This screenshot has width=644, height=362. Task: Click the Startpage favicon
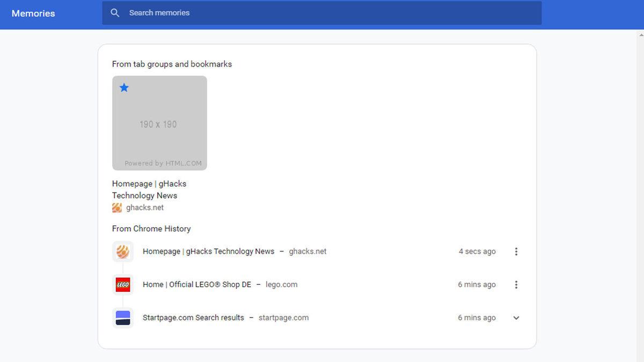point(122,317)
